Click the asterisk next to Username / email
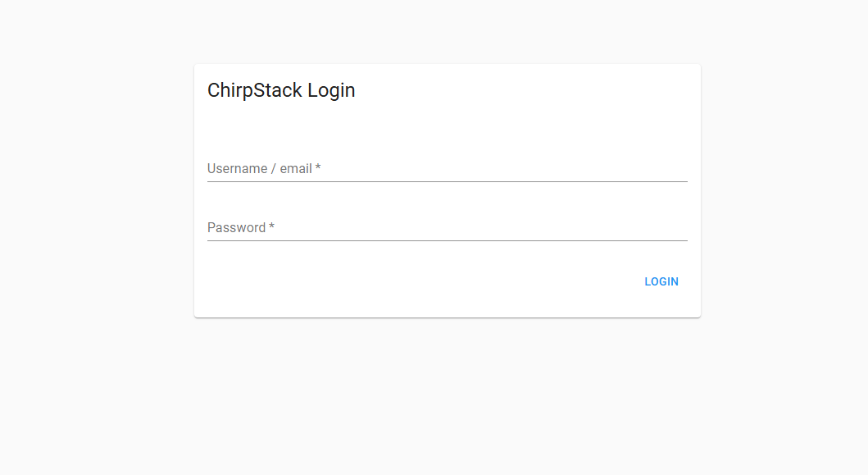Screen dimensions: 868x475 318,169
